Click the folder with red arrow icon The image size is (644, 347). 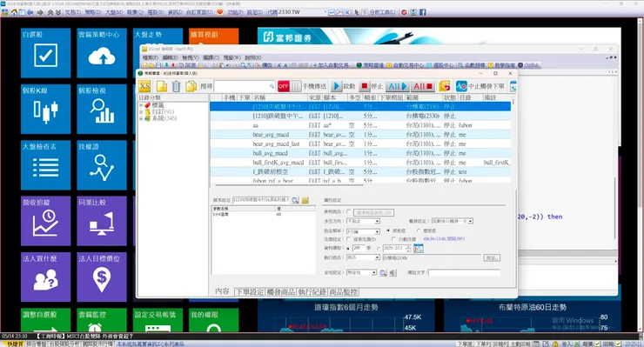point(445,86)
